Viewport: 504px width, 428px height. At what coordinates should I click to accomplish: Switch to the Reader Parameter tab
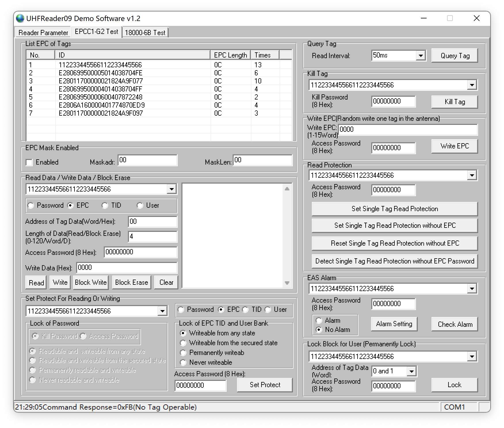[43, 33]
